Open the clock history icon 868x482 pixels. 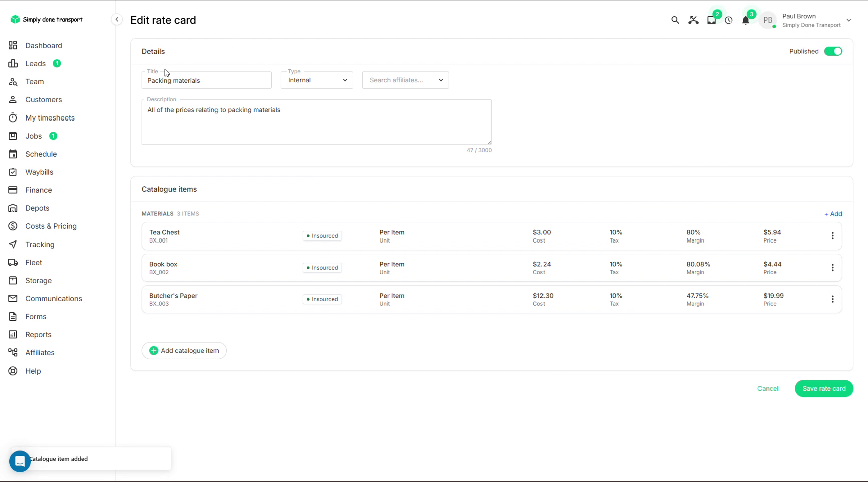pos(729,21)
